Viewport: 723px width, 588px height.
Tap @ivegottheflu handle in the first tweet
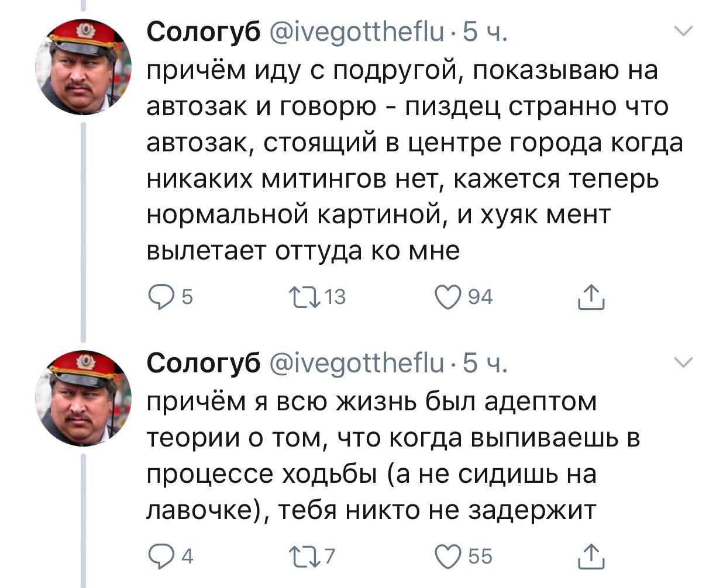pyautogui.click(x=357, y=33)
